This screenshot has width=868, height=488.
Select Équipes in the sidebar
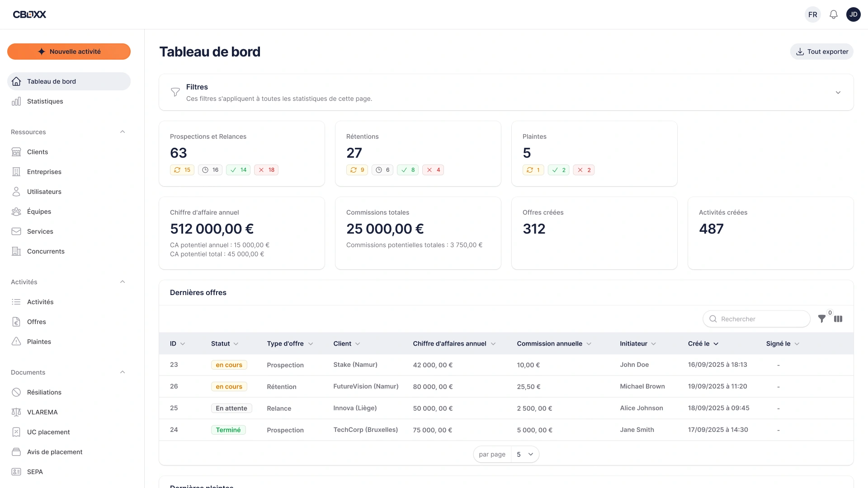click(39, 211)
